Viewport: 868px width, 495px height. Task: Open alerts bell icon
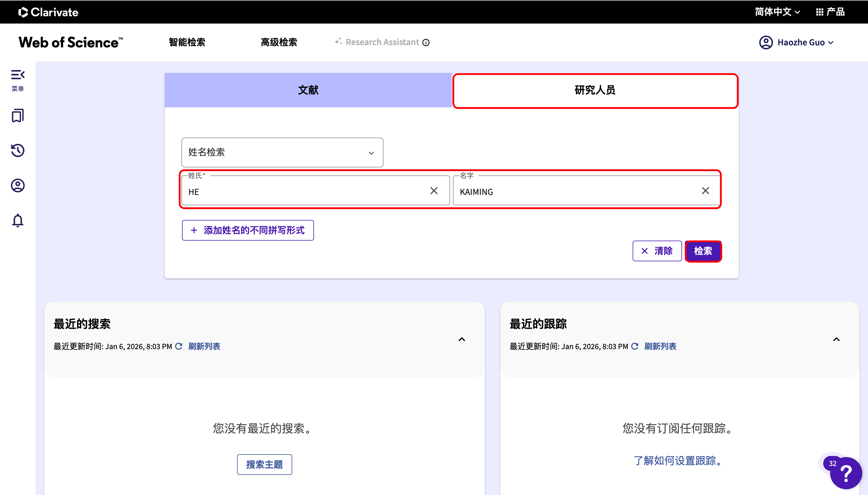click(x=18, y=220)
